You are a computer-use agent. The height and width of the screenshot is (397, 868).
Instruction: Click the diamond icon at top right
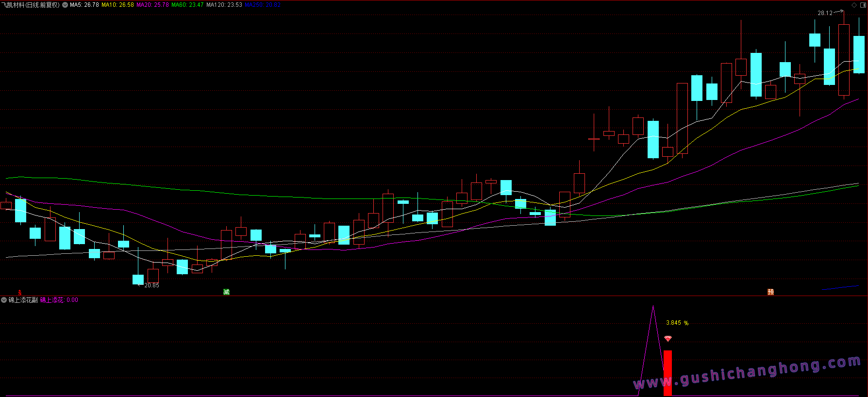(x=854, y=5)
